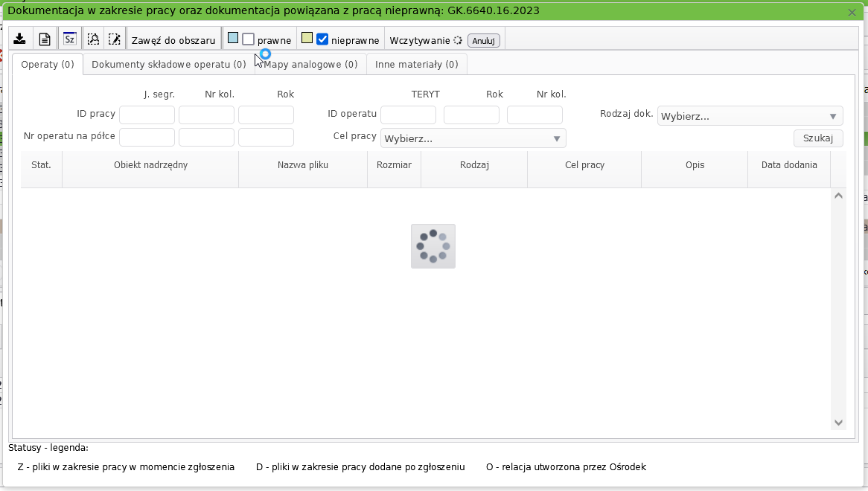Open the 'Rodzaj dok.' dropdown
This screenshot has height=491, width=868.
click(750, 116)
